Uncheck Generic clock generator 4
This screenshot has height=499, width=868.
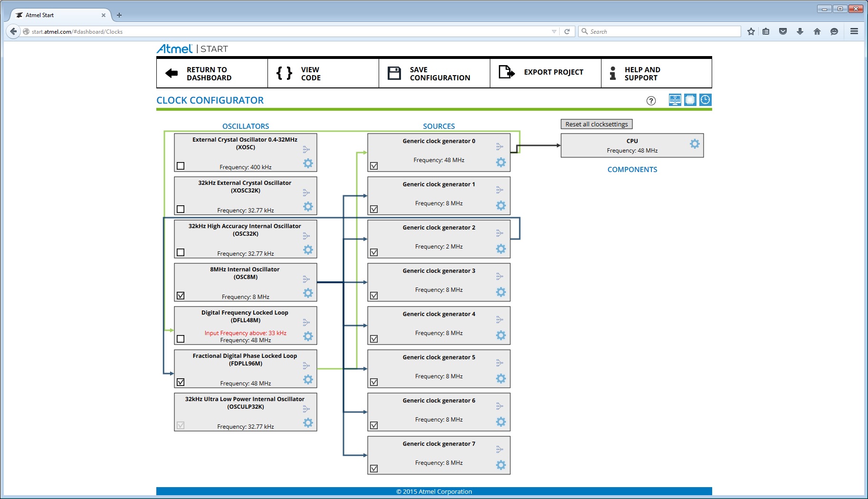[374, 339]
